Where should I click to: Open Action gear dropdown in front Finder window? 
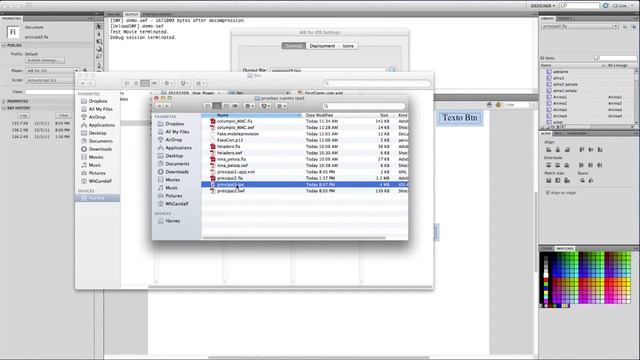click(249, 106)
